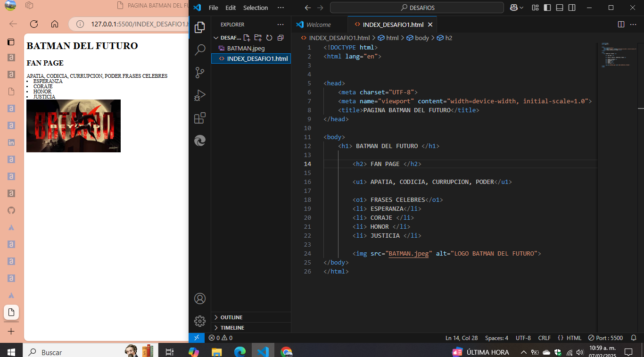Viewport: 644px width, 357px height.
Task: Switch to the Welcome tab
Action: tap(319, 25)
